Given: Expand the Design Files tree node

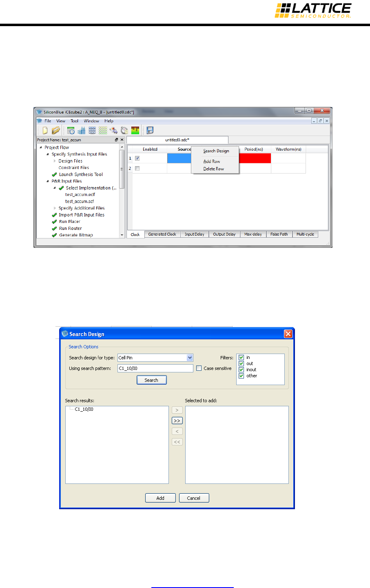Looking at the screenshot, I should coord(55,161).
